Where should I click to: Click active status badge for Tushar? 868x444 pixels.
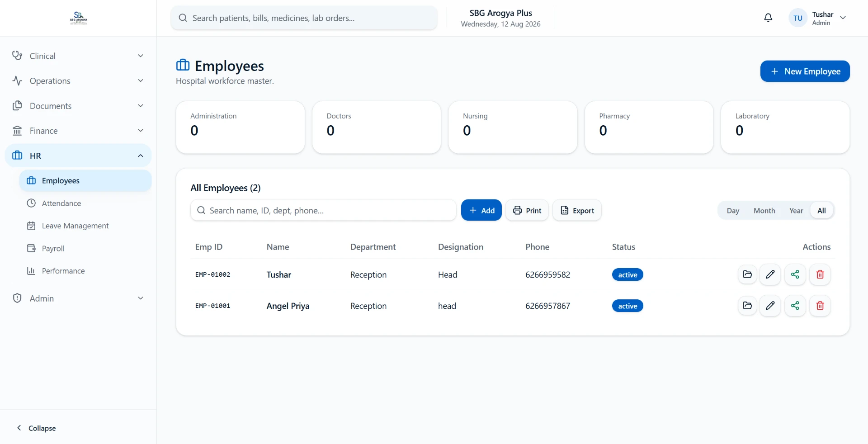click(627, 274)
